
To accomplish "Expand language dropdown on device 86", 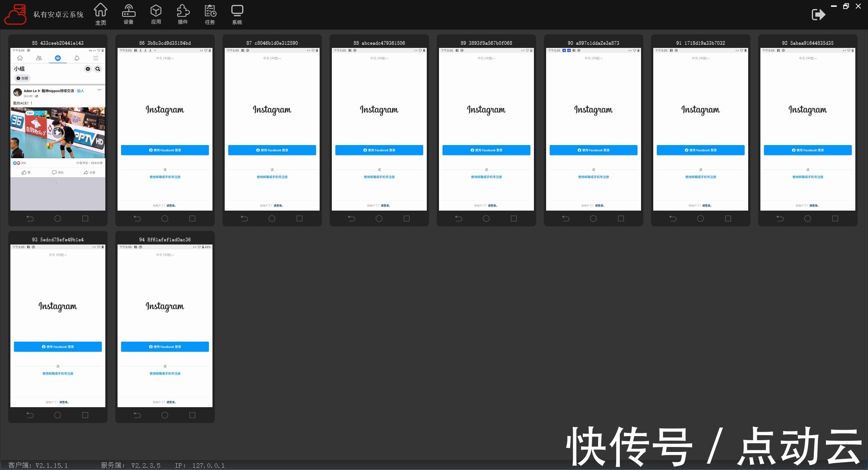I will coord(165,58).
